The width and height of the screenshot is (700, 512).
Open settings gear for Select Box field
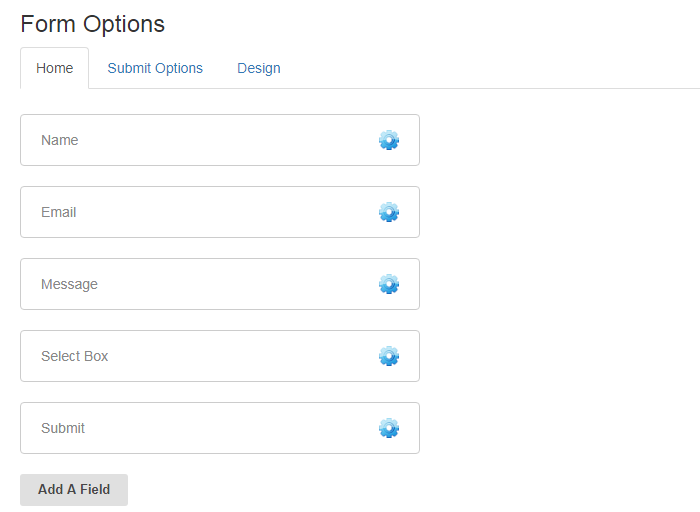click(389, 356)
